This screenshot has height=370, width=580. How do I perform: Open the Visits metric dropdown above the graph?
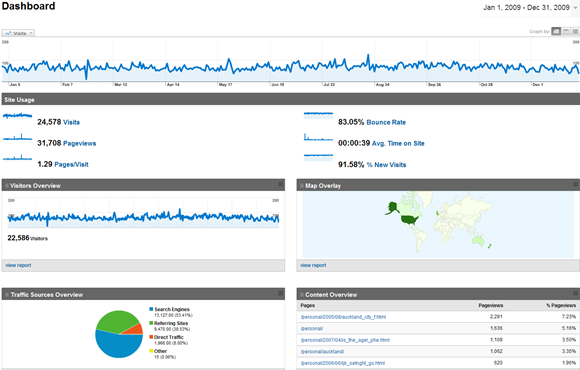pos(18,33)
